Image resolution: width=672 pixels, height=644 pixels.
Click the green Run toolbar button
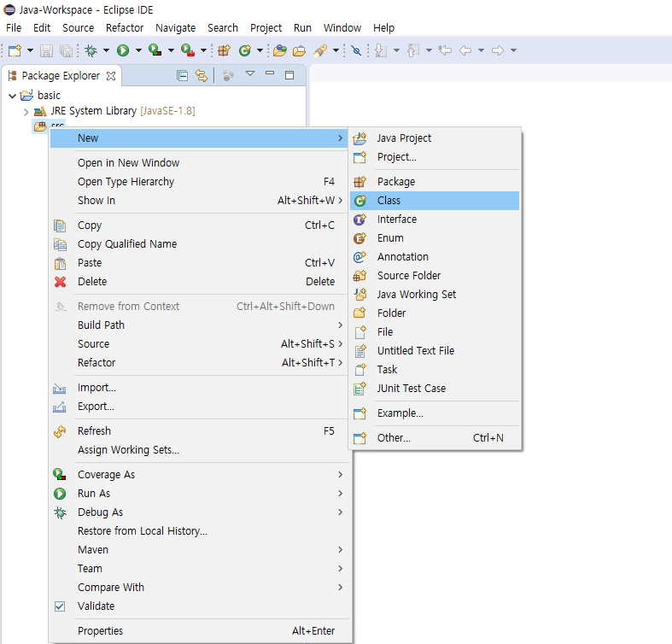(123, 50)
